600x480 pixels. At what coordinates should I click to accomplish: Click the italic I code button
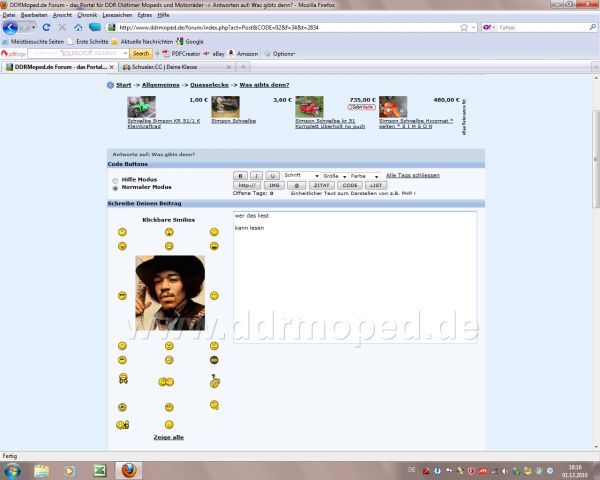[x=257, y=175]
